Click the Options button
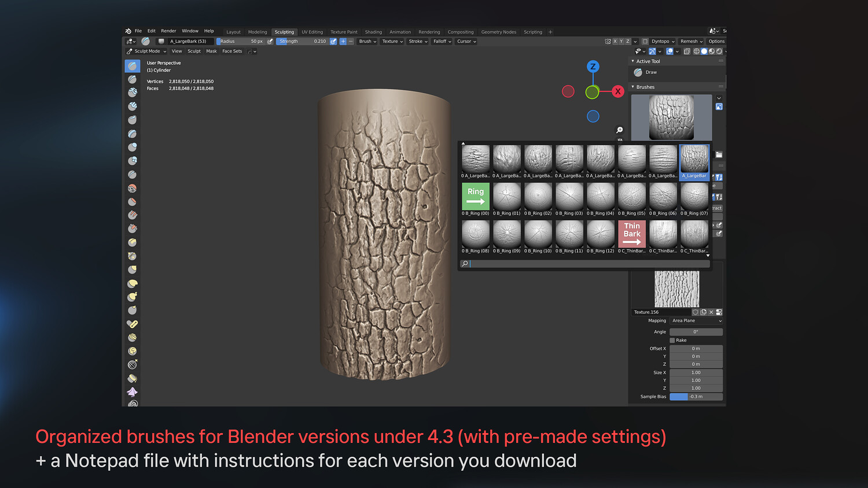Viewport: 868px width, 488px height. [716, 42]
